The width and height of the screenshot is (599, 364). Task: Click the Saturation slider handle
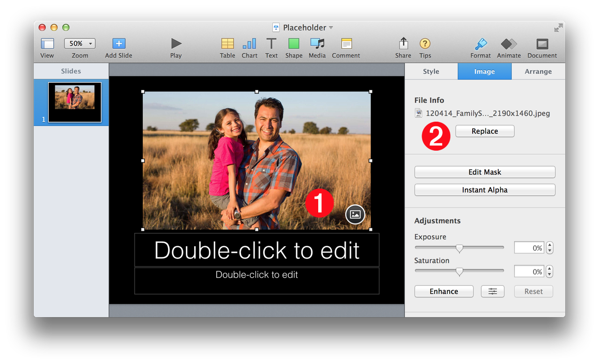(460, 272)
